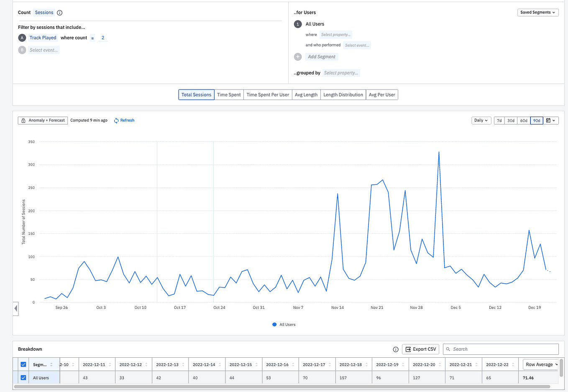Switch to the Time Spent tab

(x=229, y=95)
